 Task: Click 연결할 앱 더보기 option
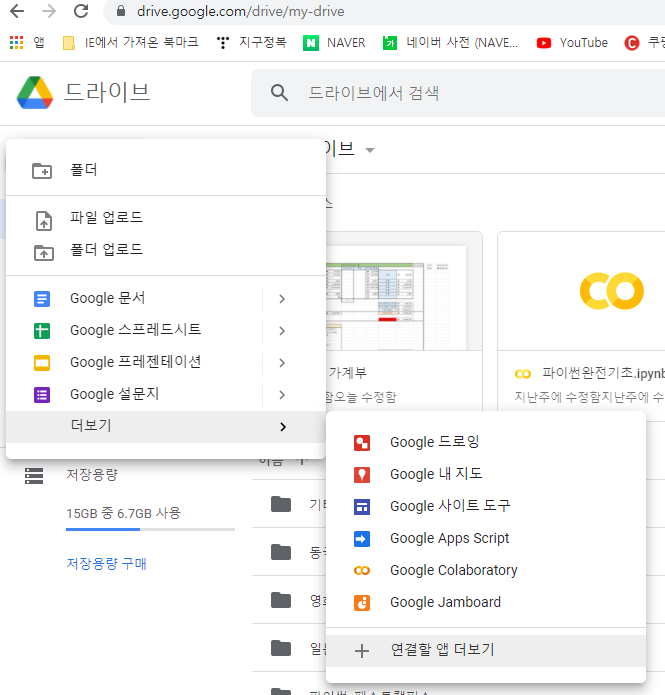point(486,651)
